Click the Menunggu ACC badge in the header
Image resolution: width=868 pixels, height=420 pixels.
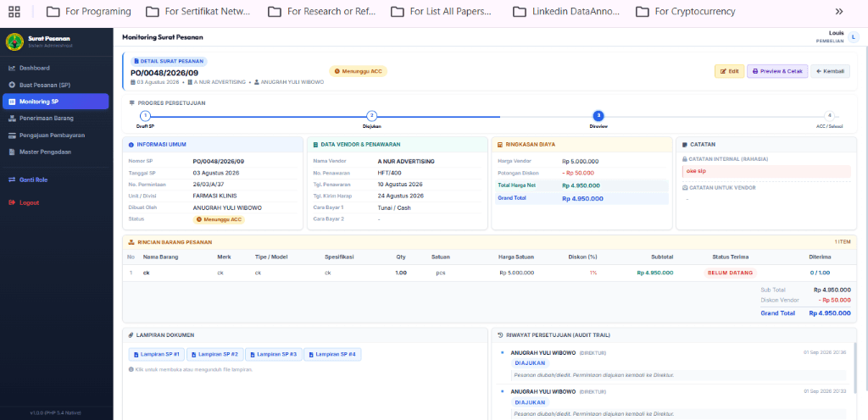359,71
